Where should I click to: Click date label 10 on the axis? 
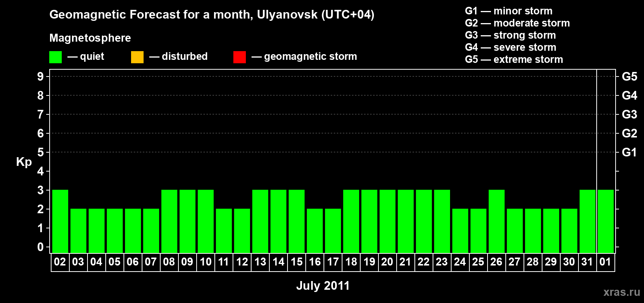(x=205, y=262)
